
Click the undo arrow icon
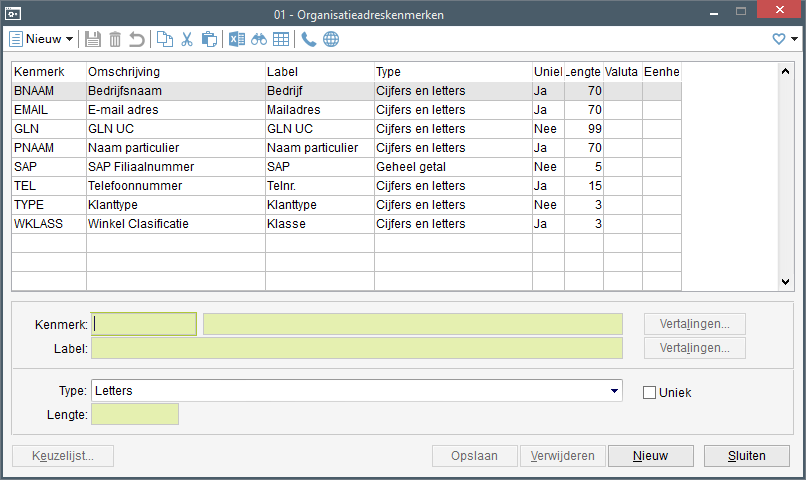[137, 39]
